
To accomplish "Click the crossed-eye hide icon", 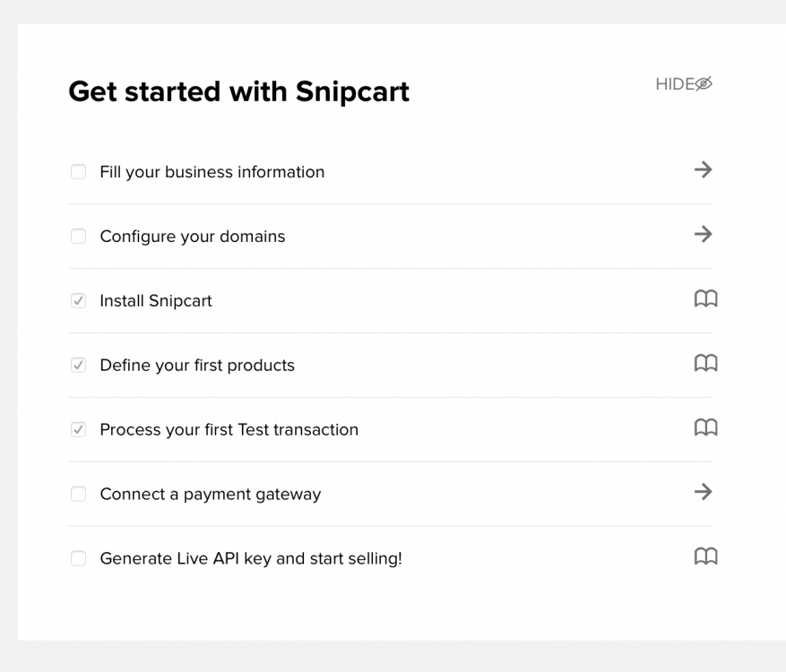I will (x=704, y=84).
